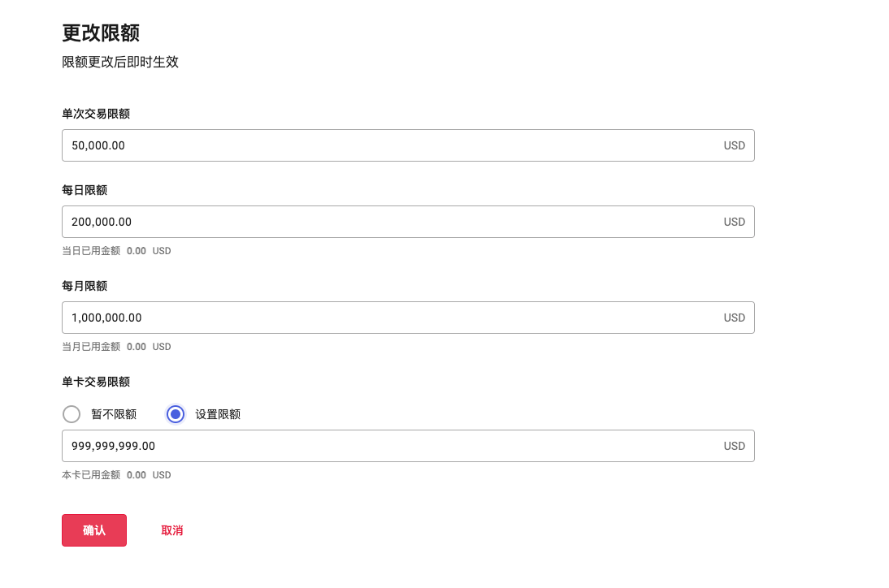Click the 单次交易限额 field label

[x=96, y=114]
